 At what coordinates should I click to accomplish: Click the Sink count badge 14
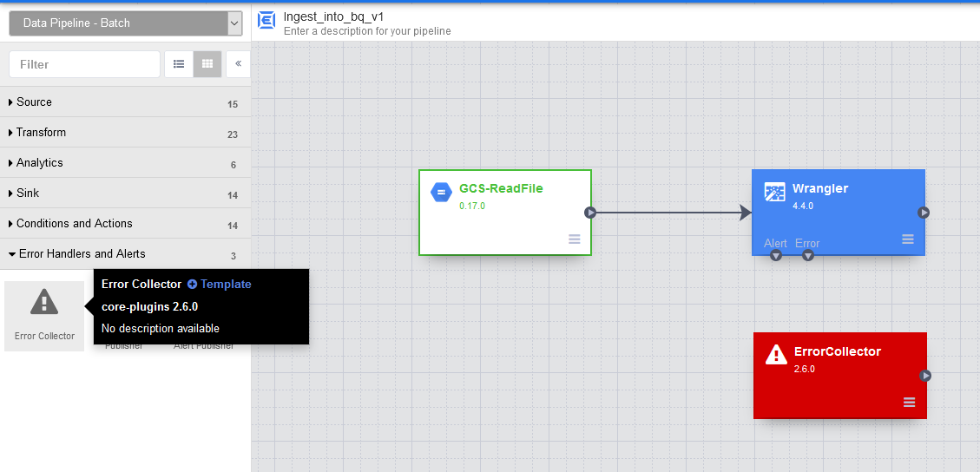[x=233, y=195]
